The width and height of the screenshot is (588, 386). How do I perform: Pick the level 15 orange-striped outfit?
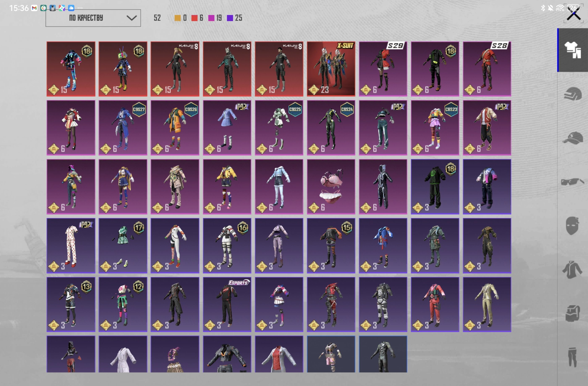click(331, 246)
